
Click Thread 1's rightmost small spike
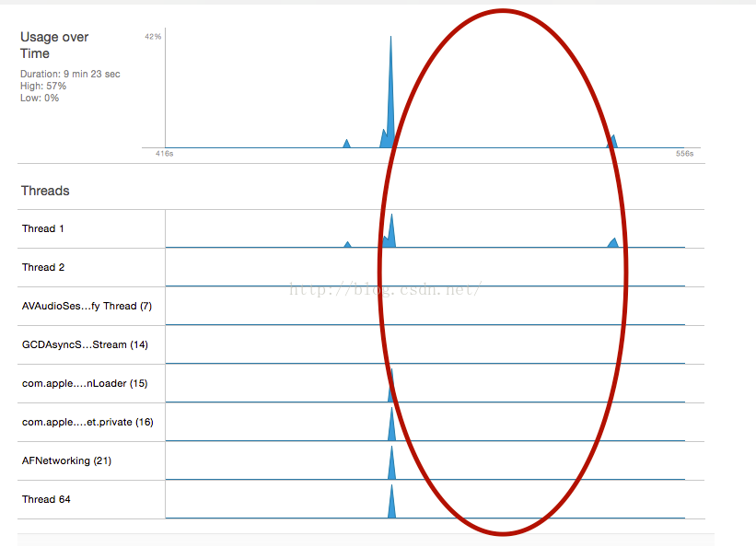click(x=613, y=243)
